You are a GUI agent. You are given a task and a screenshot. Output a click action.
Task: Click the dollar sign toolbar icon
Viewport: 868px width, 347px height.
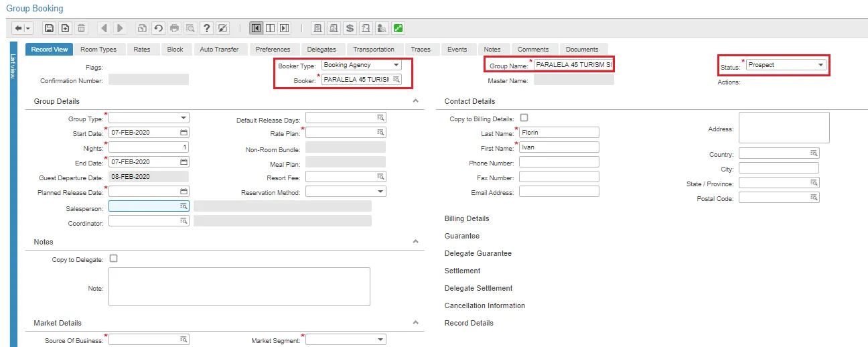point(350,28)
